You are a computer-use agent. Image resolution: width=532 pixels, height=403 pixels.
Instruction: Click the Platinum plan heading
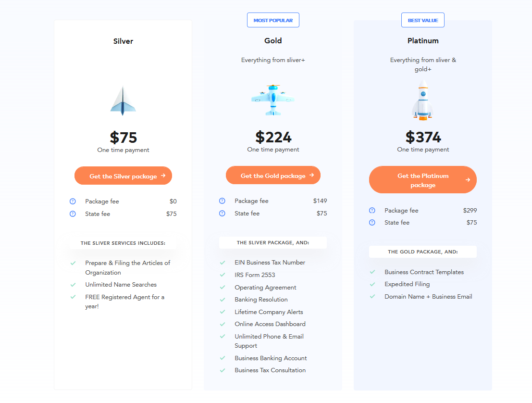point(423,41)
